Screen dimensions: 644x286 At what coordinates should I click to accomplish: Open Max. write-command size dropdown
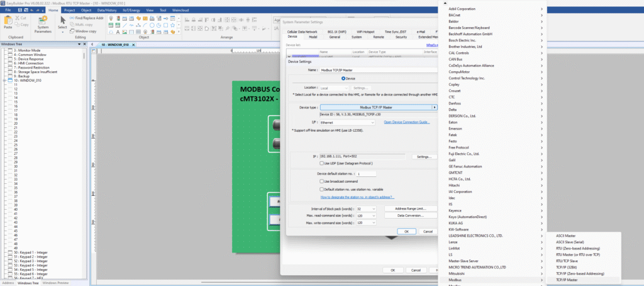[x=366, y=222]
